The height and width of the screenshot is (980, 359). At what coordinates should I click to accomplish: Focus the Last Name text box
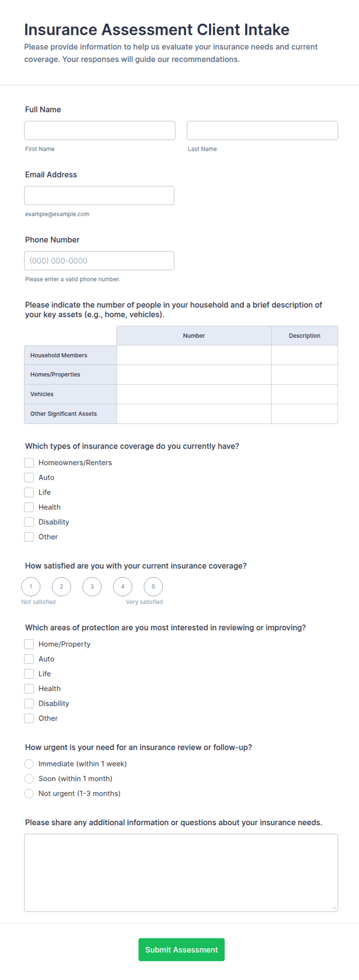[x=262, y=131]
